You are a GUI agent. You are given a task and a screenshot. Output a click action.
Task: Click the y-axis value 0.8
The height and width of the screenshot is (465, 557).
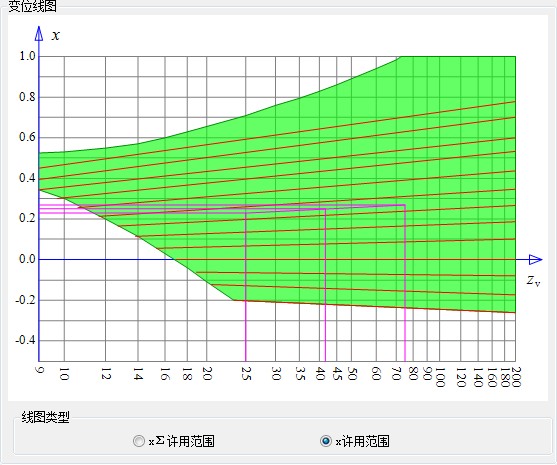coord(27,97)
